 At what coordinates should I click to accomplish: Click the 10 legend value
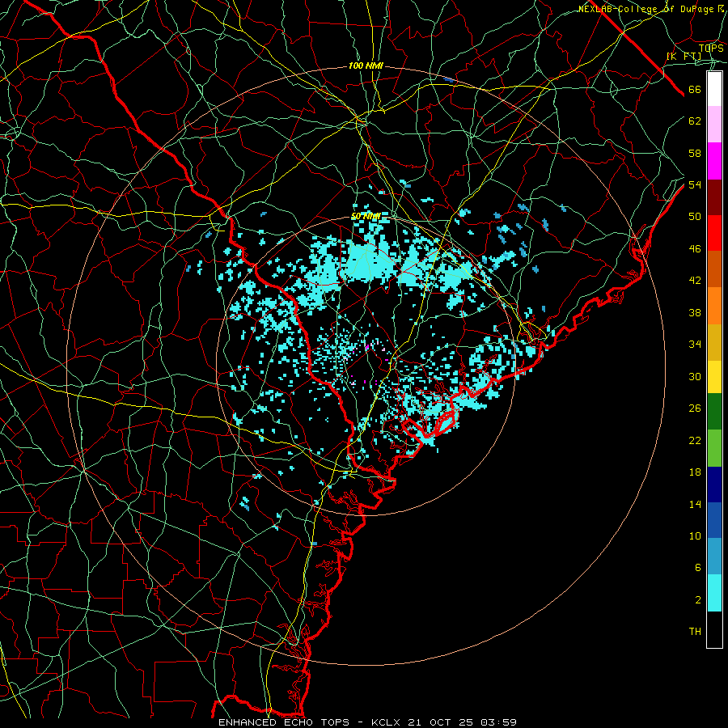coord(695,535)
